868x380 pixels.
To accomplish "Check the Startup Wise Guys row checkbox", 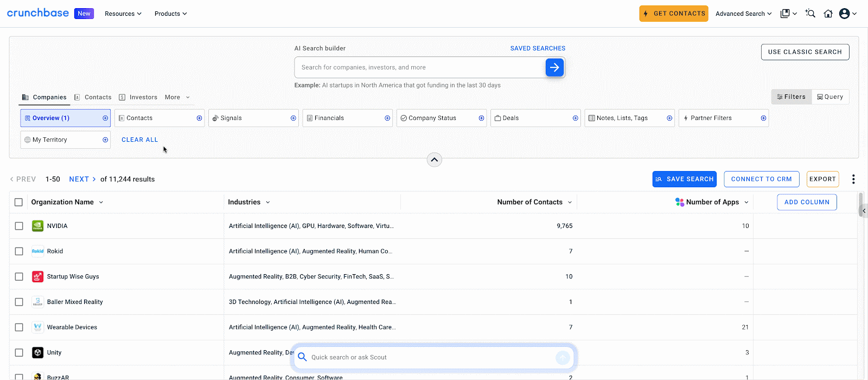I will tap(19, 276).
